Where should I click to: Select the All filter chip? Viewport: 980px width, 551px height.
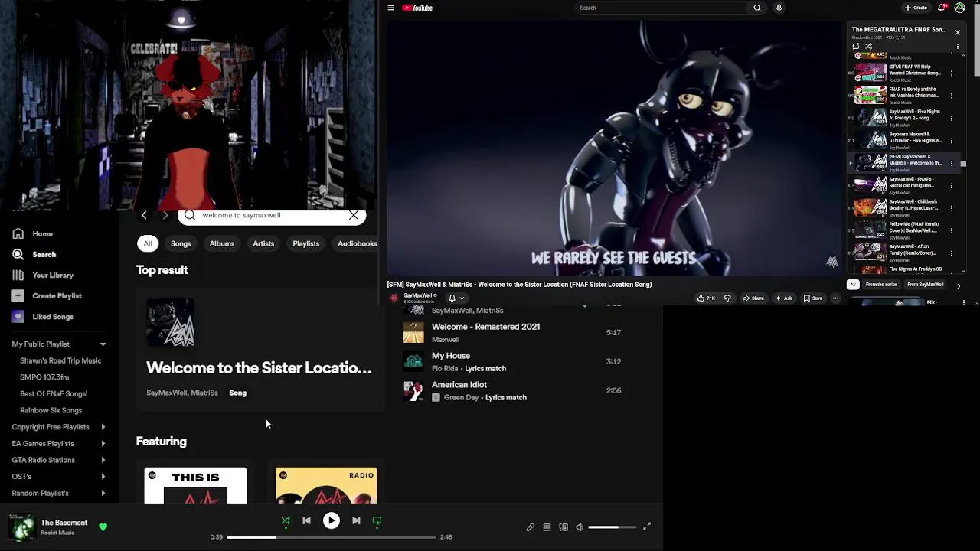[x=148, y=243]
